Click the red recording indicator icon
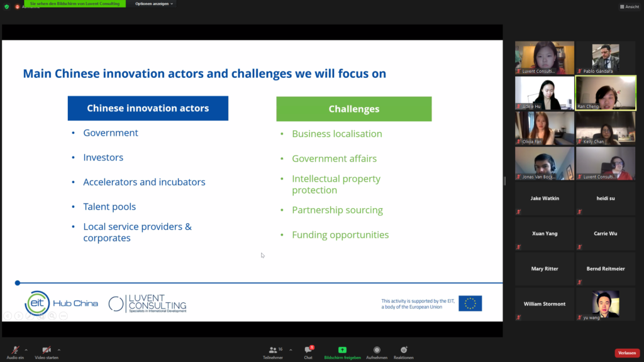Viewport: 644px width, 362px height. 18,6
